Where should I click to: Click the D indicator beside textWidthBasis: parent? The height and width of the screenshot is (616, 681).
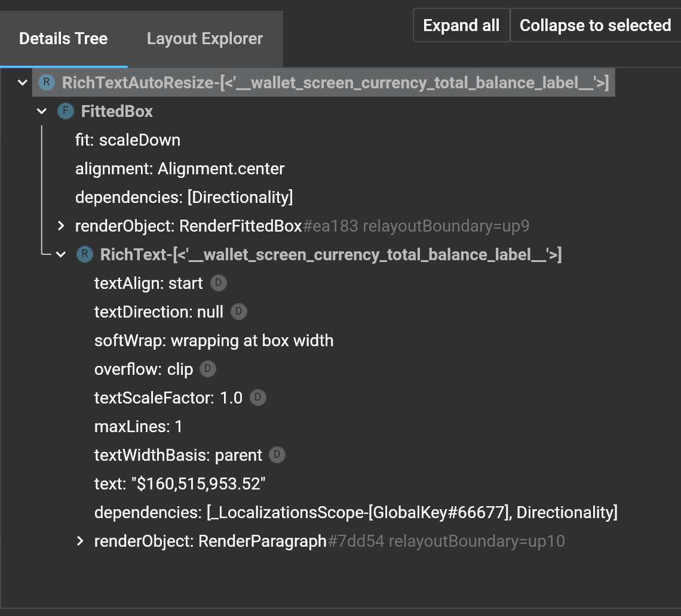pyautogui.click(x=276, y=455)
